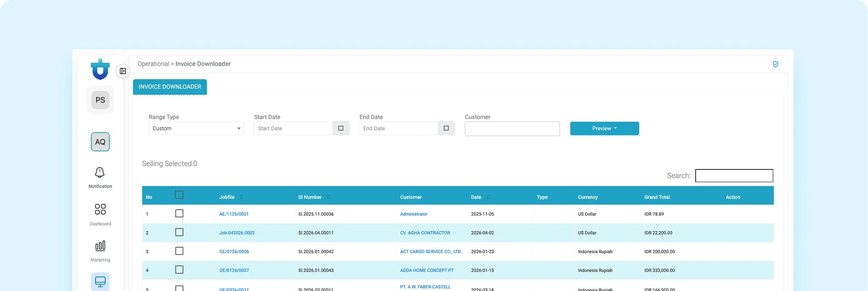Click into the Customer input field

point(512,129)
